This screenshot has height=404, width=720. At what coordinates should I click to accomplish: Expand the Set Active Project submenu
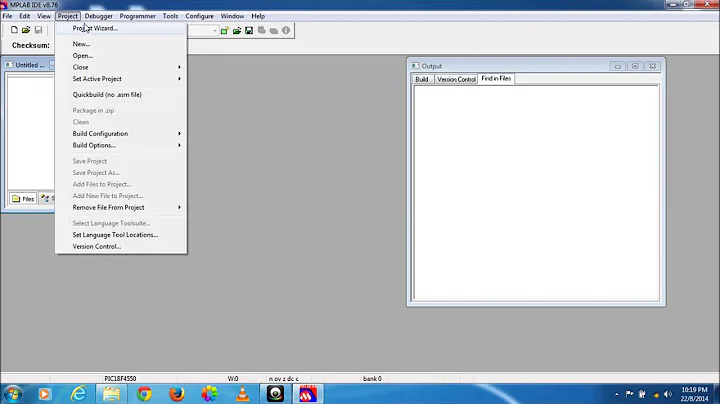(125, 79)
